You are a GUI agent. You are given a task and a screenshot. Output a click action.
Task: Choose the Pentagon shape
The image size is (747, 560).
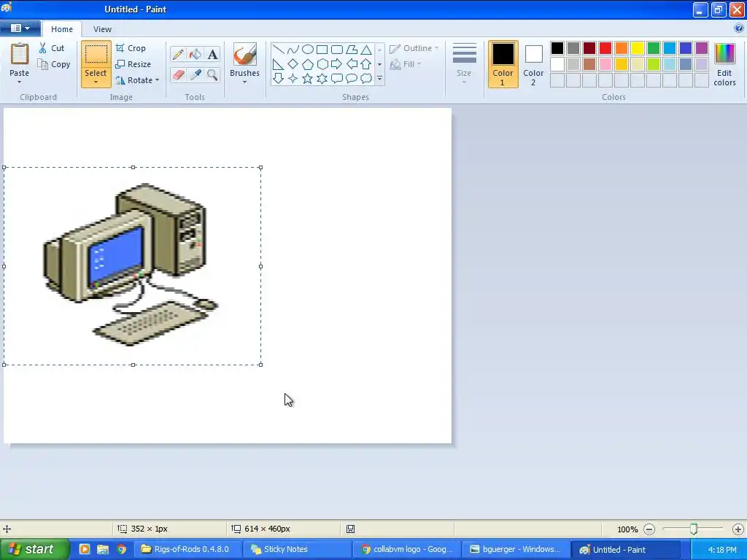pos(308,64)
